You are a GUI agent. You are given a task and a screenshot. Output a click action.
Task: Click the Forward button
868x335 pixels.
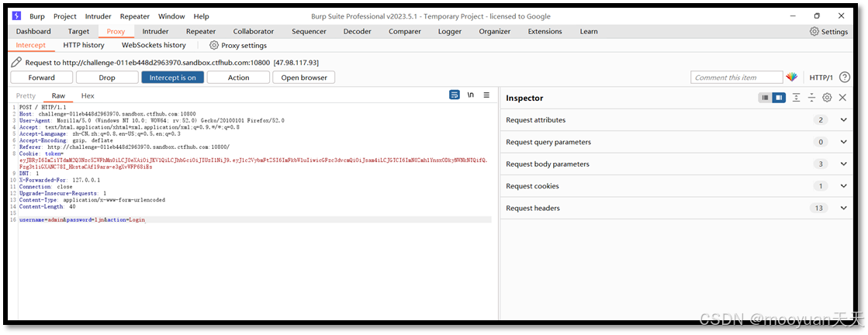[x=42, y=78]
